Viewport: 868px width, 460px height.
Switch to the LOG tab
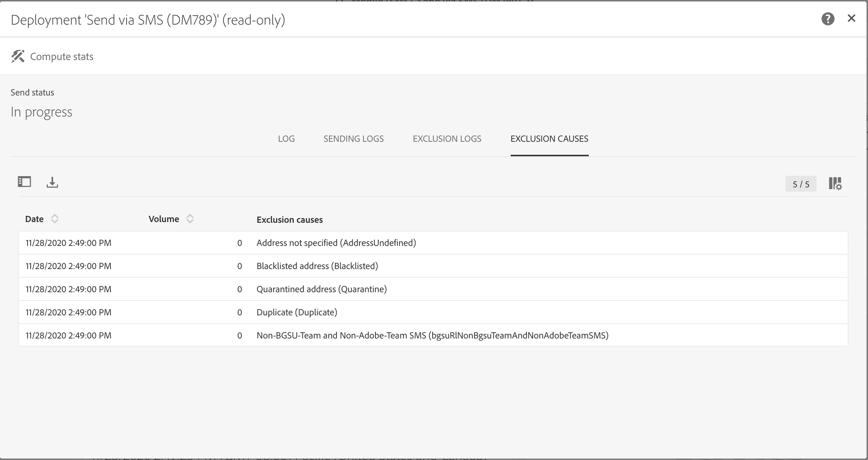pyautogui.click(x=286, y=139)
